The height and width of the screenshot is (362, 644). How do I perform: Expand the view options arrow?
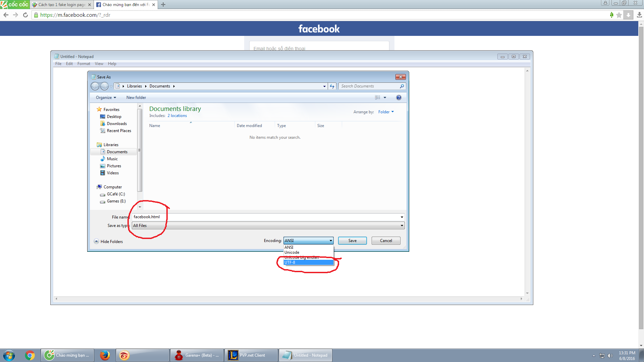385,98
